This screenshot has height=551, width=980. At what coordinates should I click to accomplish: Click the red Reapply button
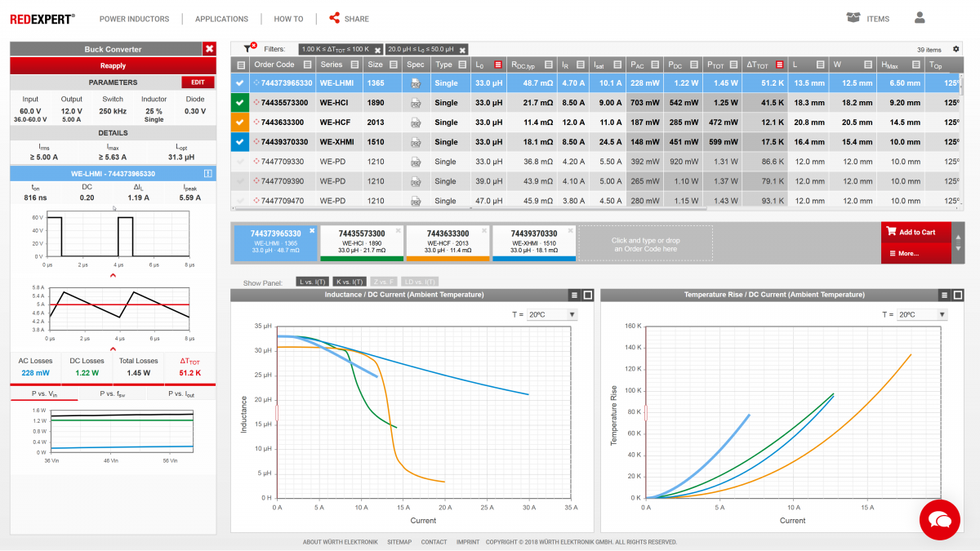click(x=113, y=65)
